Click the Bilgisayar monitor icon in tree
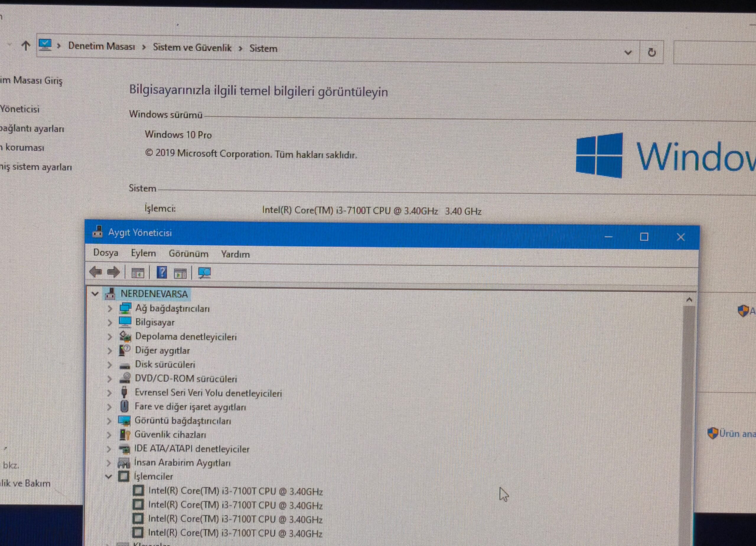The width and height of the screenshot is (756, 546). click(x=125, y=322)
